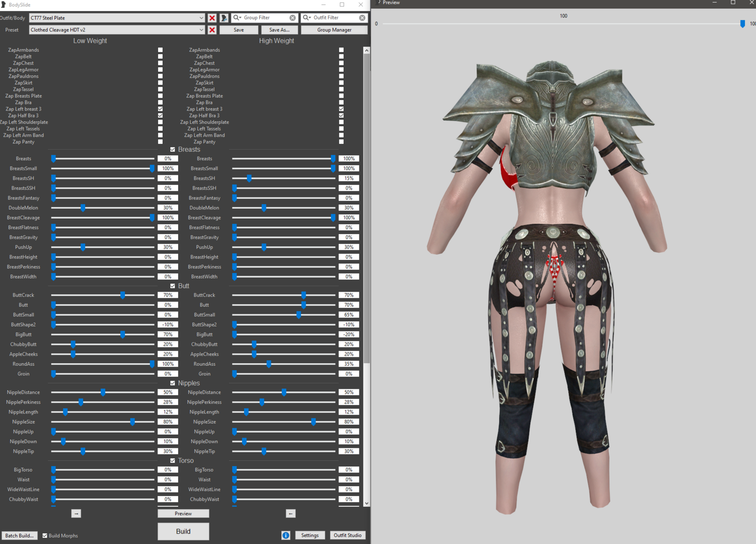
Task: Click the High Weight BigButt value field
Action: click(x=349, y=334)
